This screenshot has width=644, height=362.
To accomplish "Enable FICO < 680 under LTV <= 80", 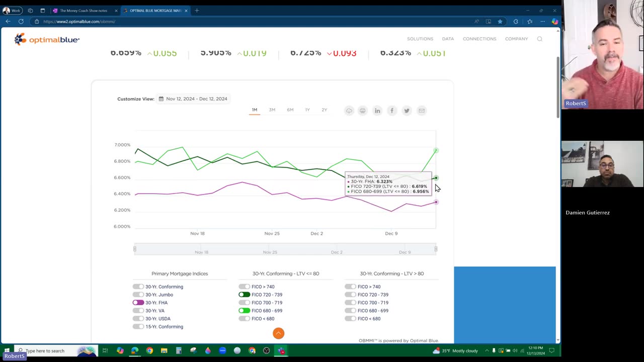I will coord(244,319).
